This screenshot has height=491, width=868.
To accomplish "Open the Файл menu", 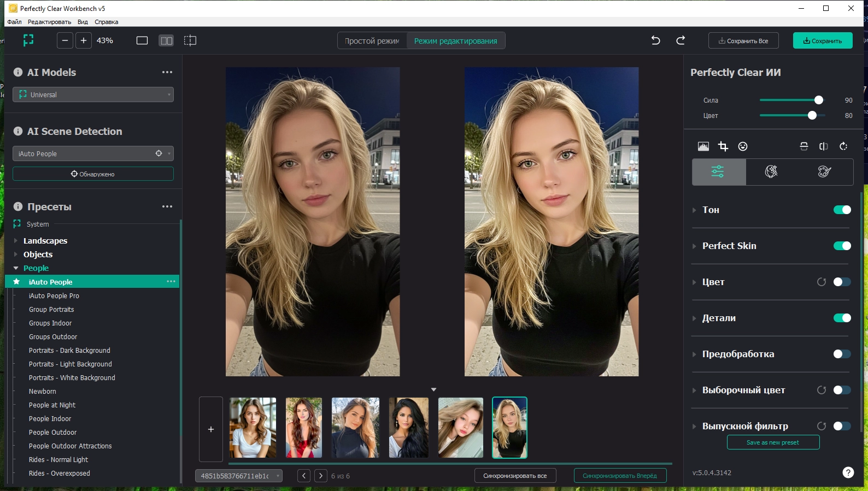I will (14, 22).
